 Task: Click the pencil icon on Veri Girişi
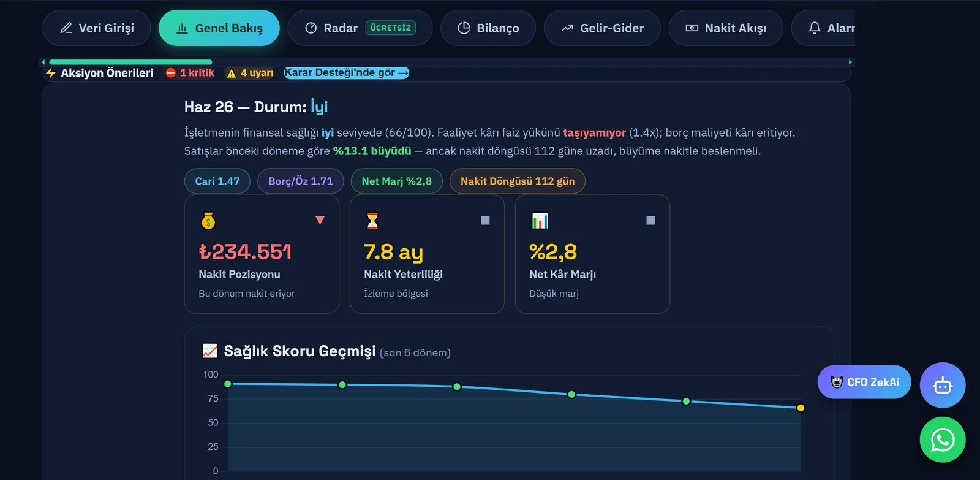tap(66, 28)
